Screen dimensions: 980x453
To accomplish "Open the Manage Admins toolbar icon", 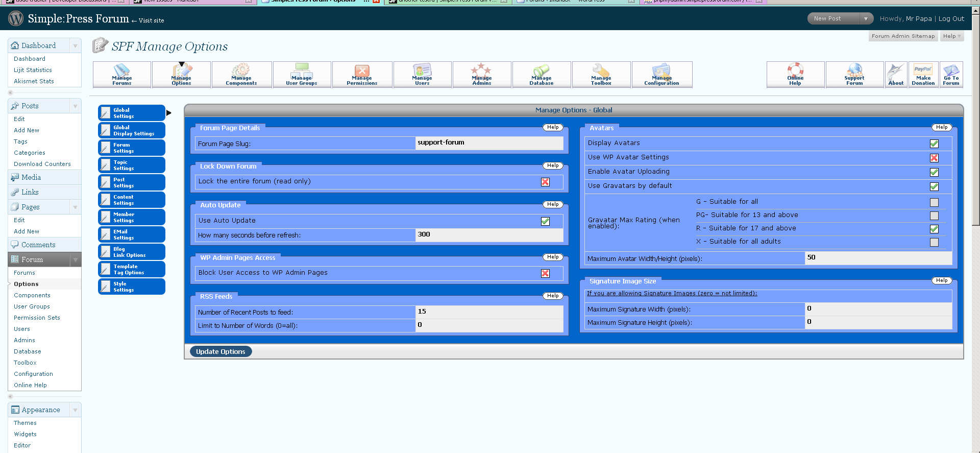I will (482, 75).
